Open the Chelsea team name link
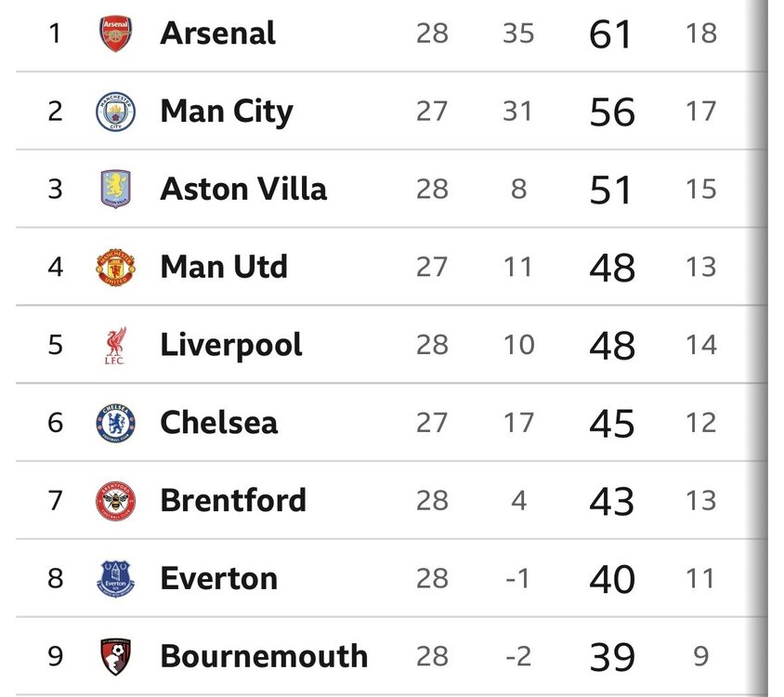 click(x=218, y=423)
